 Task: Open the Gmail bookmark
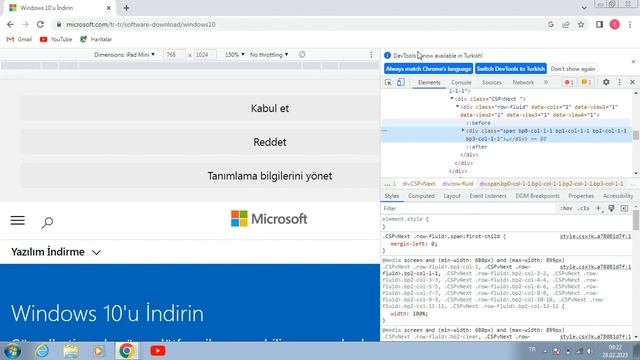pos(19,40)
